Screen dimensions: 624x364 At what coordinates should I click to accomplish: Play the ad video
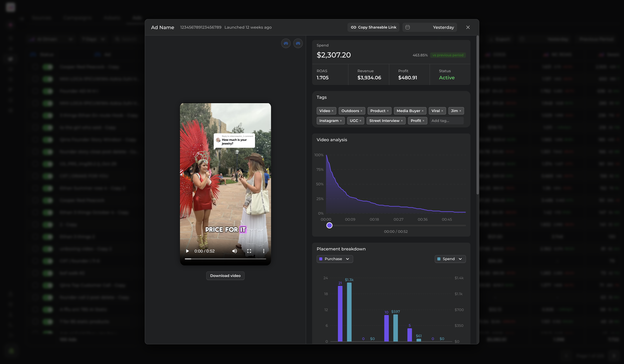(x=187, y=251)
